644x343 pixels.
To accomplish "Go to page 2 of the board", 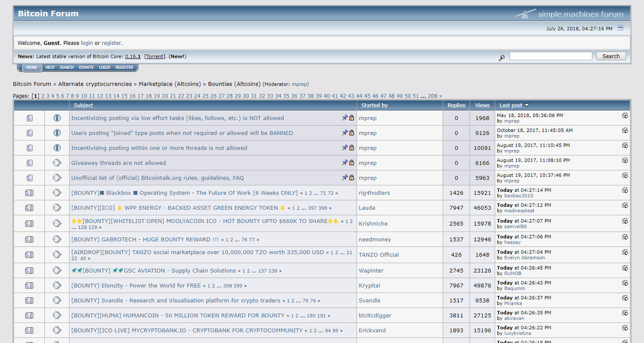I will click(42, 96).
